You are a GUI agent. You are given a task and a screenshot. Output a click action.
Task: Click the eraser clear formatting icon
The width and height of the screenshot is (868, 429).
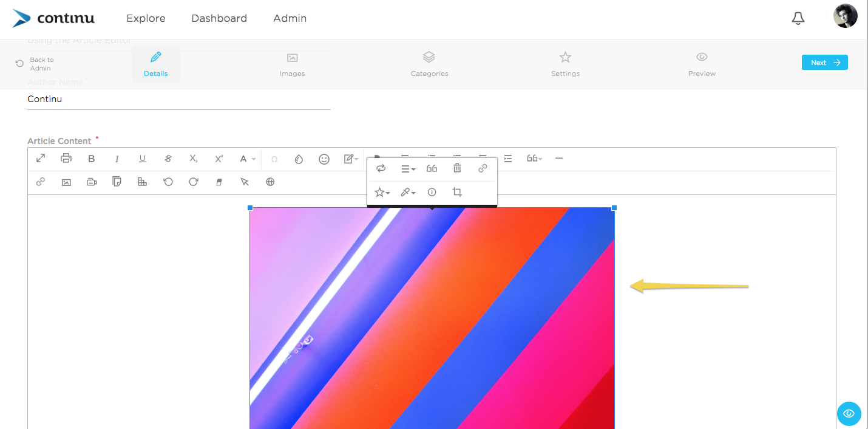click(x=219, y=182)
